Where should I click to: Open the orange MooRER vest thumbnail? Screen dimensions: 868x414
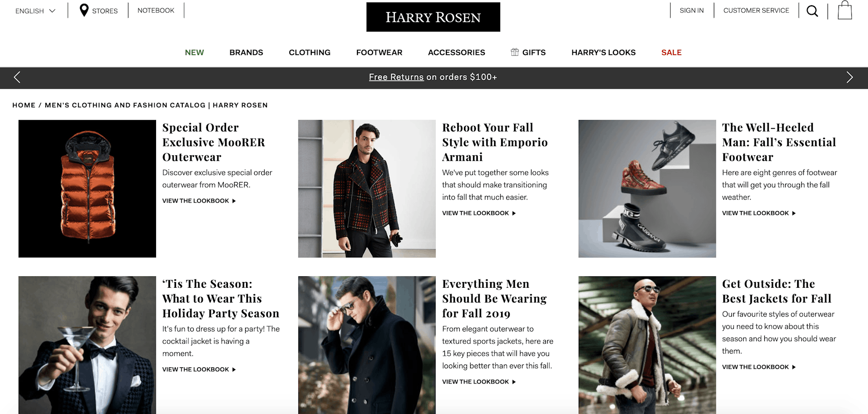coord(87,189)
